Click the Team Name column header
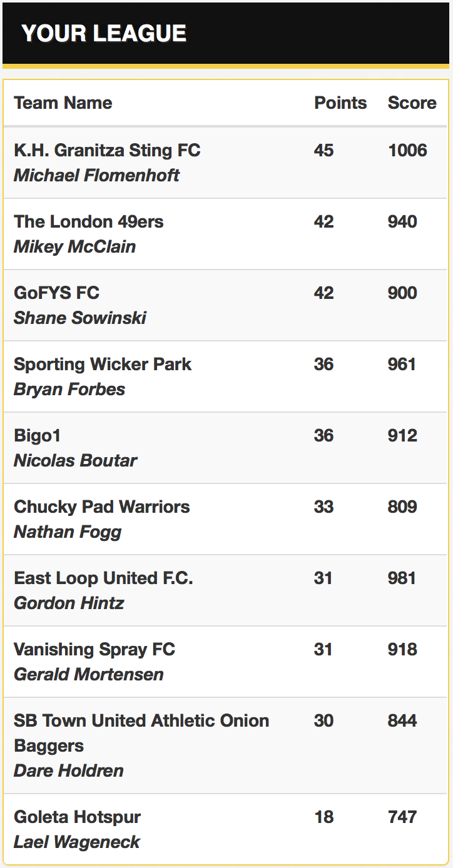Screen dimensions: 453x868 tap(63, 103)
